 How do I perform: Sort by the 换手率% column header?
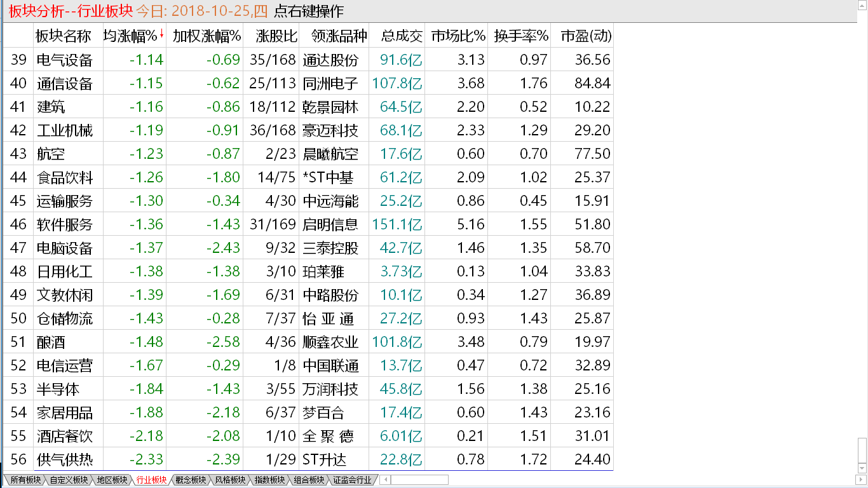(x=521, y=36)
